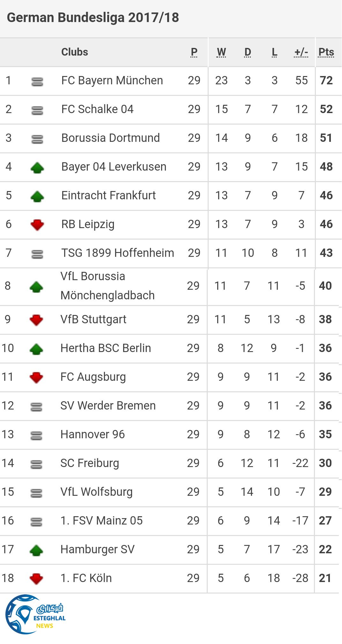Click Bayern München's 72 points value
342x644 pixels.
pyautogui.click(x=326, y=80)
